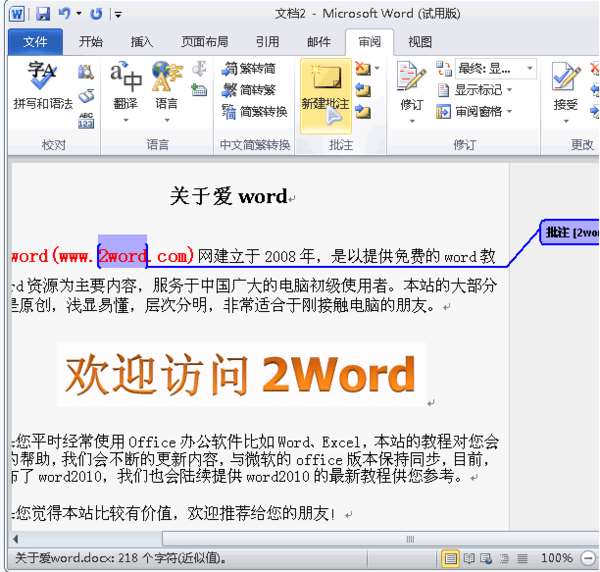Expand the 接受 dropdown arrow
The width and height of the screenshot is (600, 572).
point(566,121)
